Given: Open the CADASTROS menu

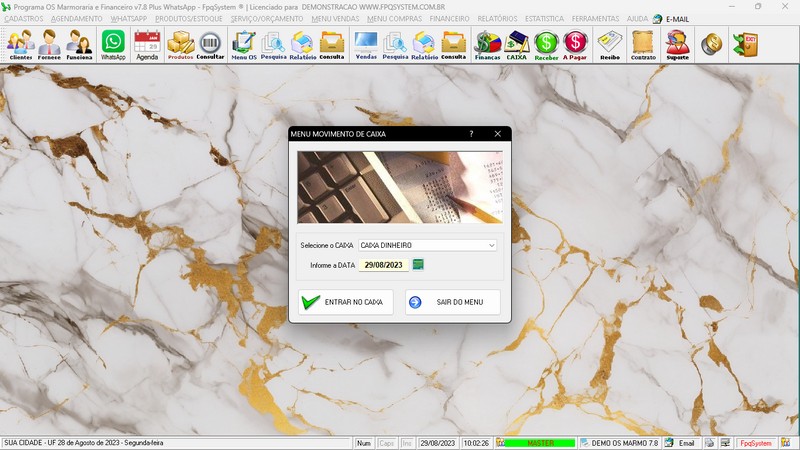Looking at the screenshot, I should pyautogui.click(x=23, y=18).
